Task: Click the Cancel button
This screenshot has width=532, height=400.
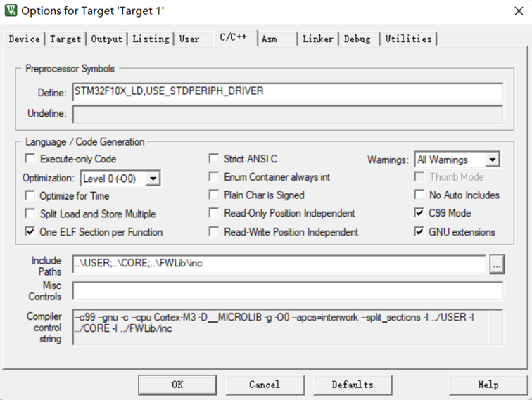Action: 265,385
